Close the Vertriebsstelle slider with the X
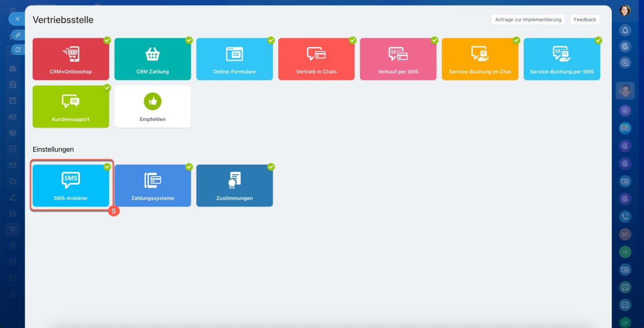Viewport: 644px width, 328px height. tap(18, 19)
